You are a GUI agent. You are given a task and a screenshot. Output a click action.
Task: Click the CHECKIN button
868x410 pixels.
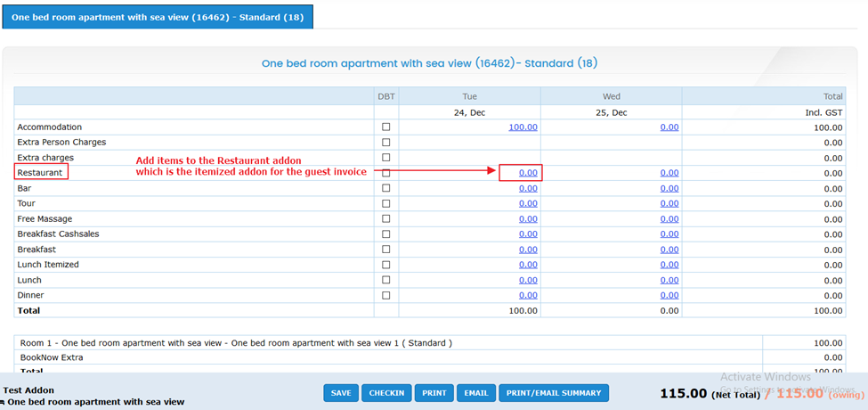click(x=387, y=393)
